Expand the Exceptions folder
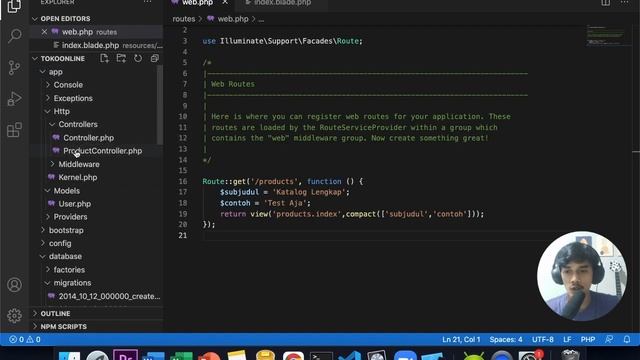The image size is (640, 360). pos(48,98)
